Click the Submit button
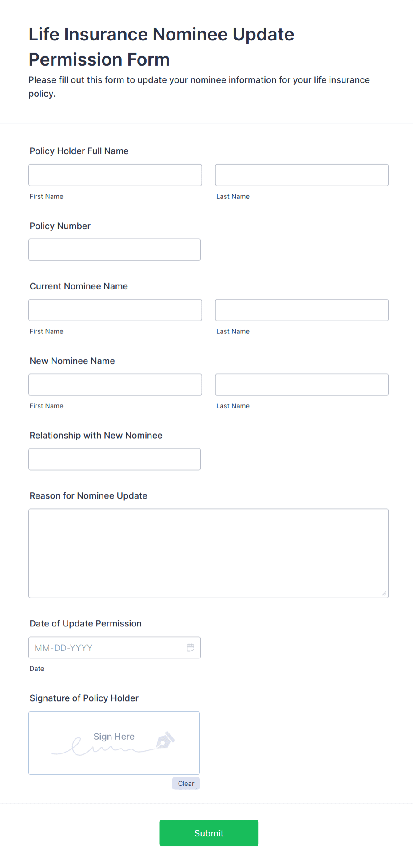Image resolution: width=413 pixels, height=868 pixels. point(209,833)
